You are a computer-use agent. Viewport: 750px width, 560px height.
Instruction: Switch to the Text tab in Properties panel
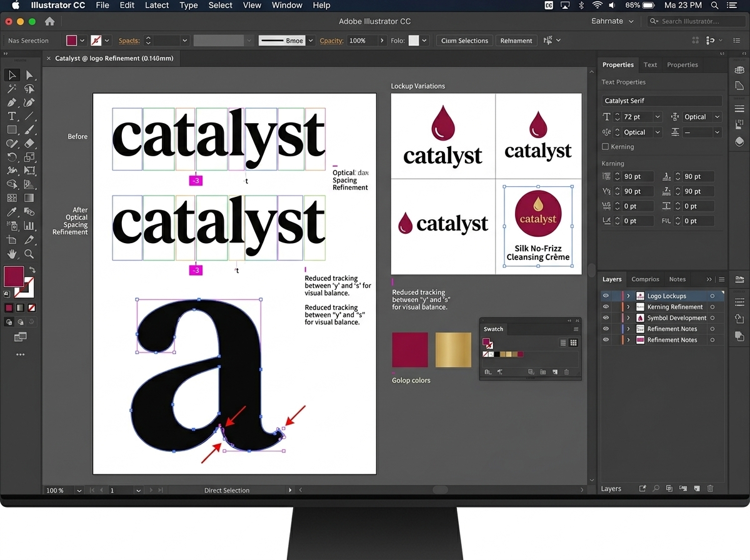tap(650, 65)
